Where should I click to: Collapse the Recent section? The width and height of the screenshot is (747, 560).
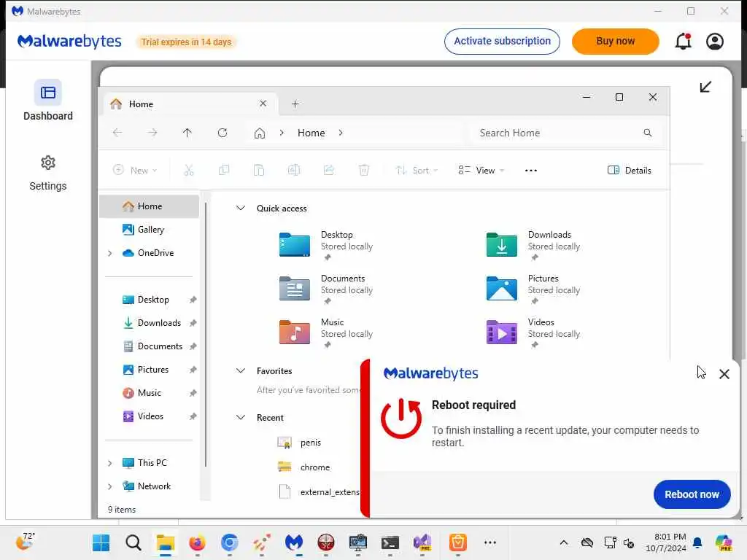241,417
